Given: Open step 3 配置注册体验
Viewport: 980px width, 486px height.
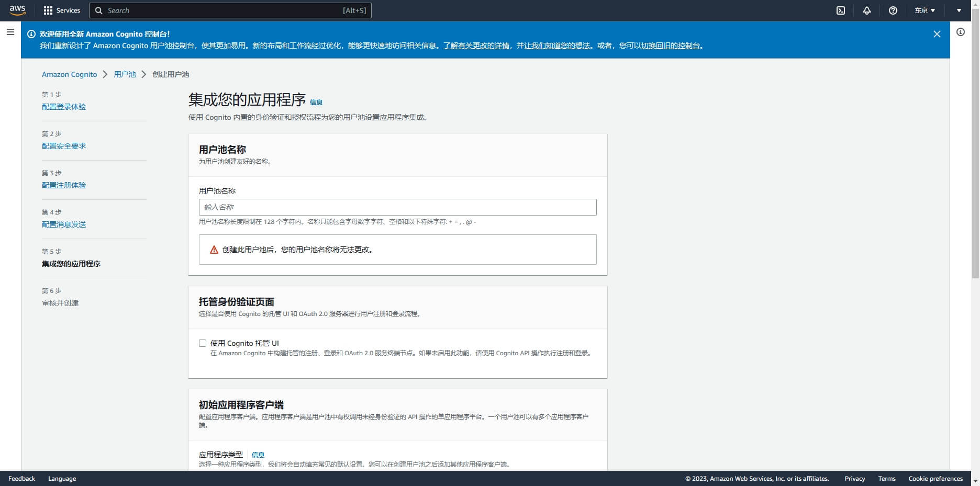Looking at the screenshot, I should point(64,185).
